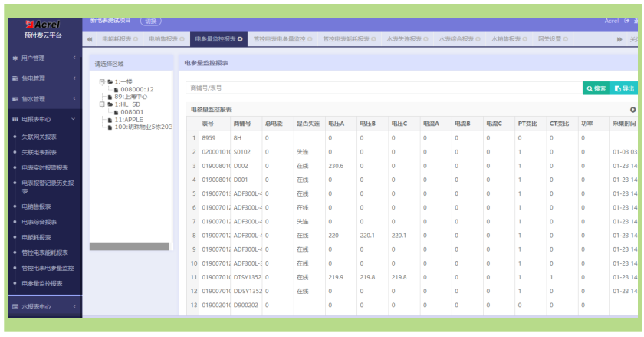Click the area tree horizontal scrollbar
This screenshot has height=337, width=644.
point(129,246)
